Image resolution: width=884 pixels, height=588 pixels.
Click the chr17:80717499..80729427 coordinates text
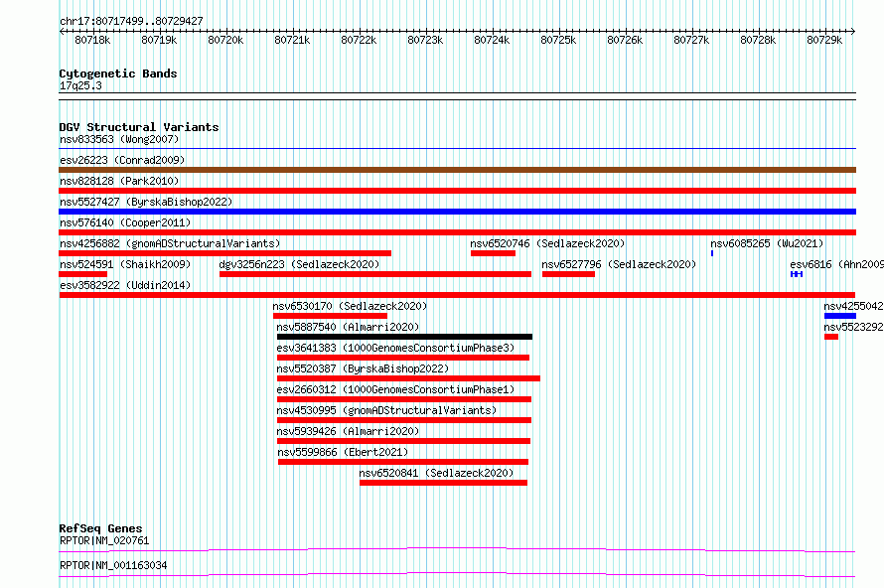pos(131,21)
